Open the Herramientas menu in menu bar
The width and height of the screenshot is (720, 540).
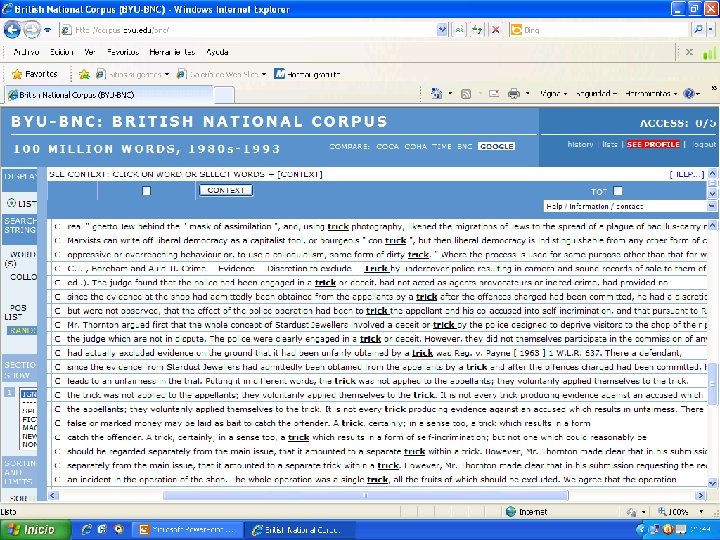coord(172,52)
